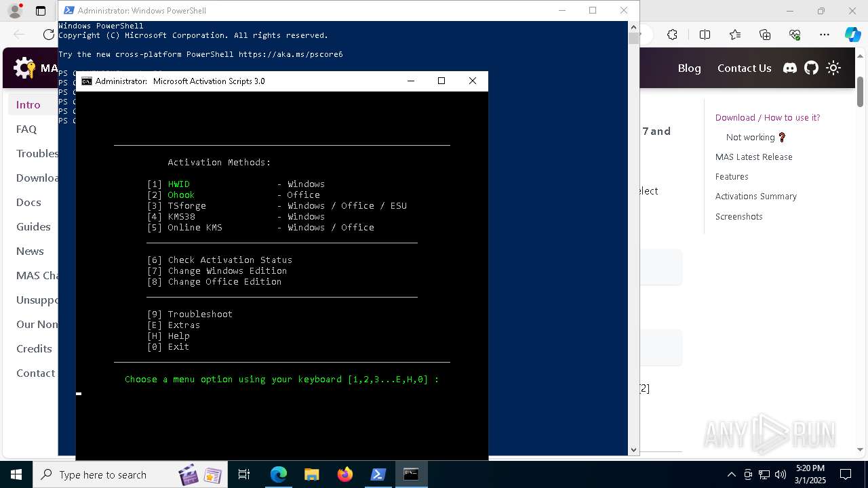Image resolution: width=868 pixels, height=488 pixels.
Task: Click the Meet Now tray icon
Action: [x=748, y=474]
